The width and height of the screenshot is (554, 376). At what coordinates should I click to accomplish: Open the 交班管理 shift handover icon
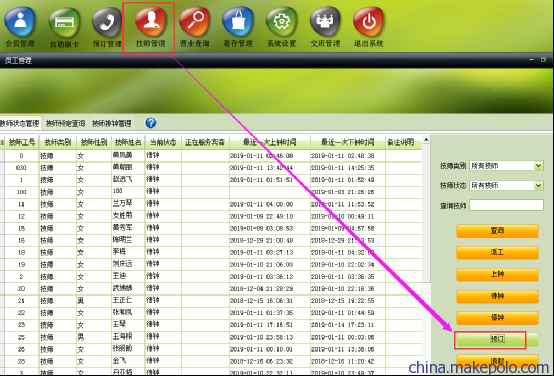tap(325, 22)
